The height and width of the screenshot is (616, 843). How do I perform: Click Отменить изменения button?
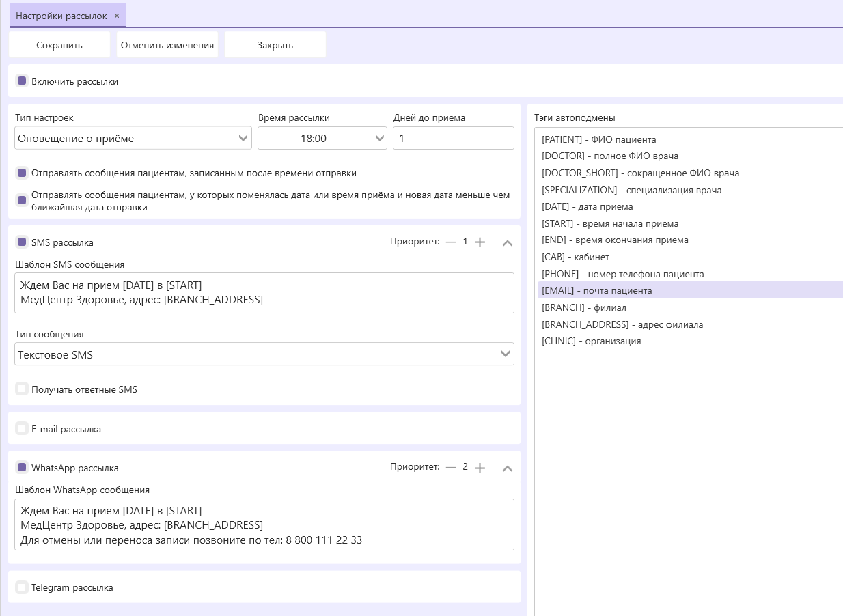point(167,45)
